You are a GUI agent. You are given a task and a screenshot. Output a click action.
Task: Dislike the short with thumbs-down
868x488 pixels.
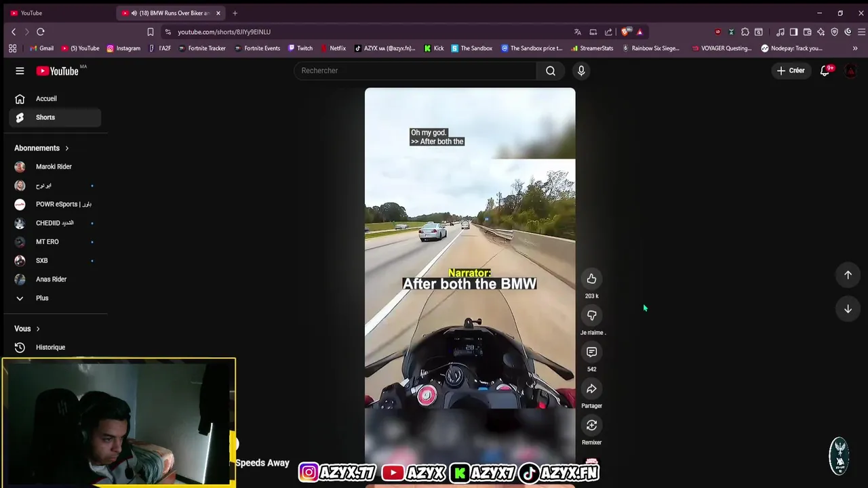[591, 315]
